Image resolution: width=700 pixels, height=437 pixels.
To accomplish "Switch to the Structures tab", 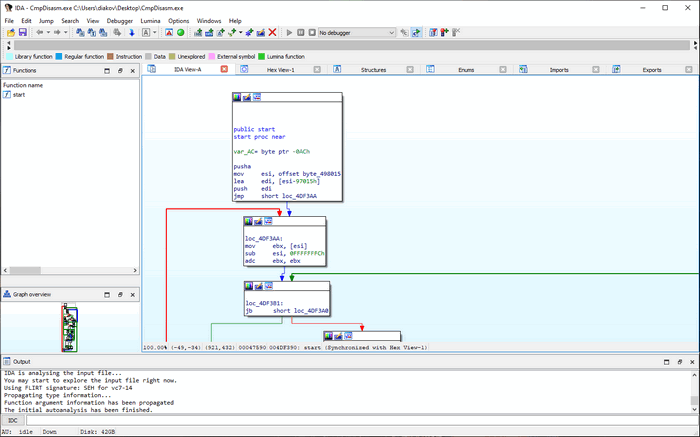I will 373,70.
